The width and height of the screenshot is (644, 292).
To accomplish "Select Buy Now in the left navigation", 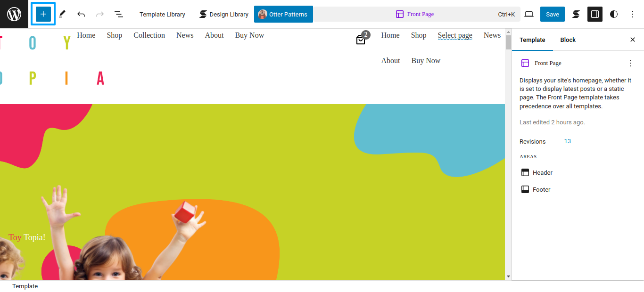I will click(x=249, y=35).
